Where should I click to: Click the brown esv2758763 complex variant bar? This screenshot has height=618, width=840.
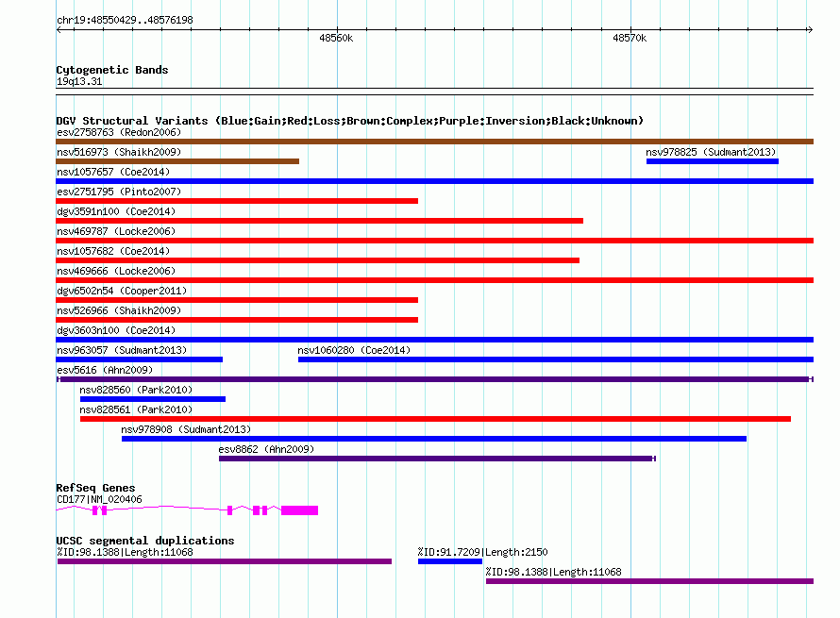[x=434, y=142]
